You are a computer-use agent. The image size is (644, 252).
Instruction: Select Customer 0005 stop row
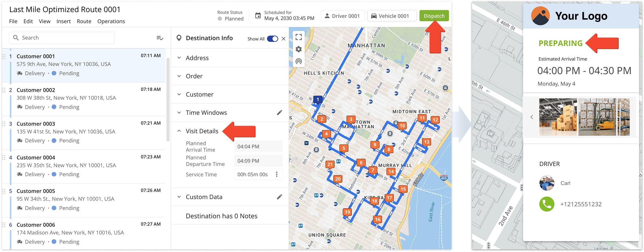tap(84, 200)
